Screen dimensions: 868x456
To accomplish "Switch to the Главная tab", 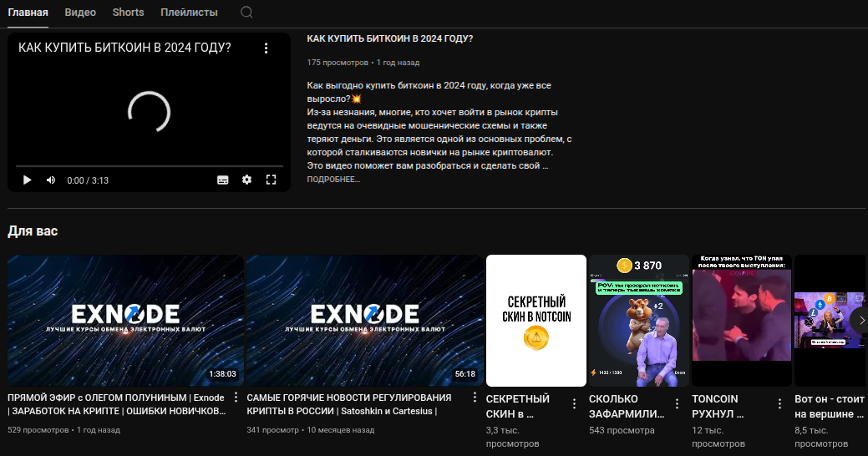I will (28, 13).
